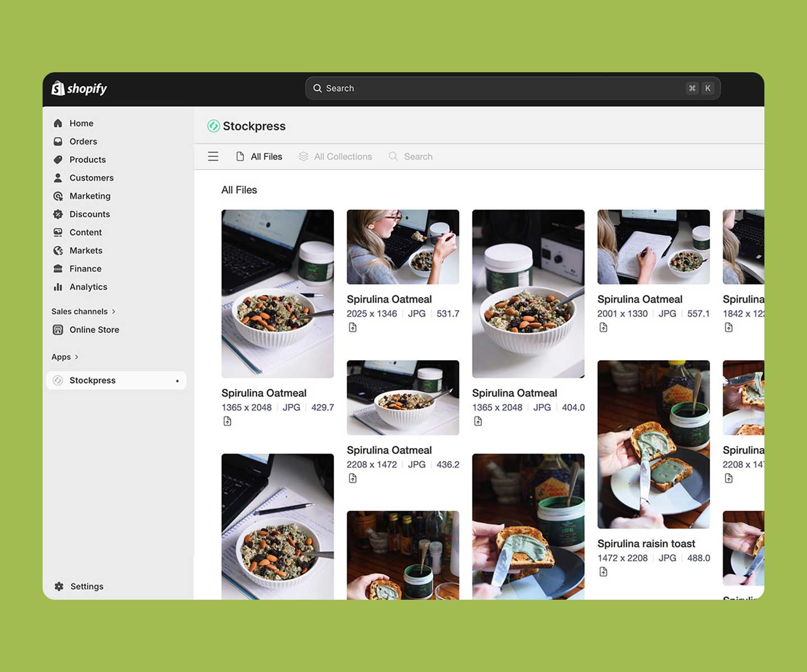Viewport: 807px width, 672px height.
Task: Click file icon under 2208 x 1472 436.2
Action: [353, 478]
